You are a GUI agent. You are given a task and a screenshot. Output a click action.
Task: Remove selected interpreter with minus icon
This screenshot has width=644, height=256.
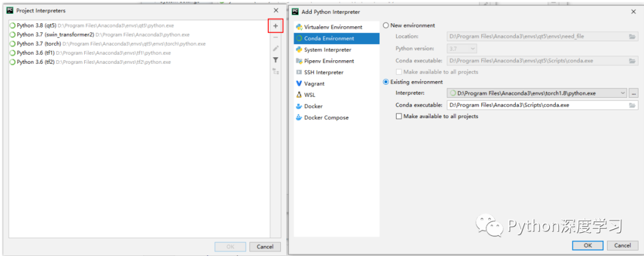[275, 38]
